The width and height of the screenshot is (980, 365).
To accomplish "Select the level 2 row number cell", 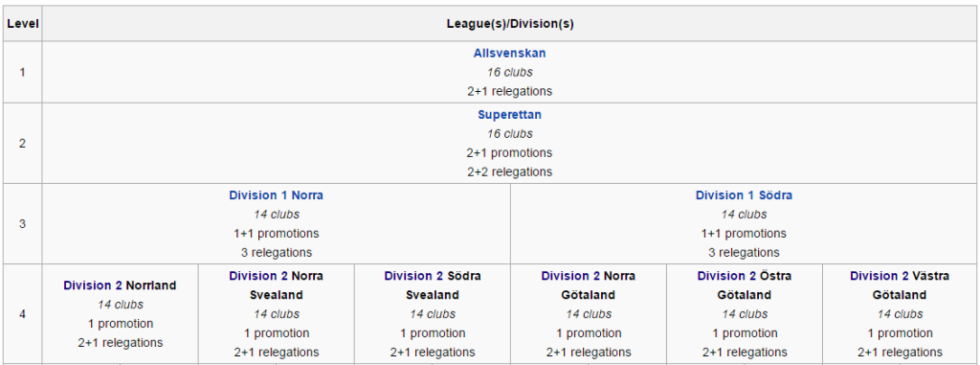I will tap(23, 144).
